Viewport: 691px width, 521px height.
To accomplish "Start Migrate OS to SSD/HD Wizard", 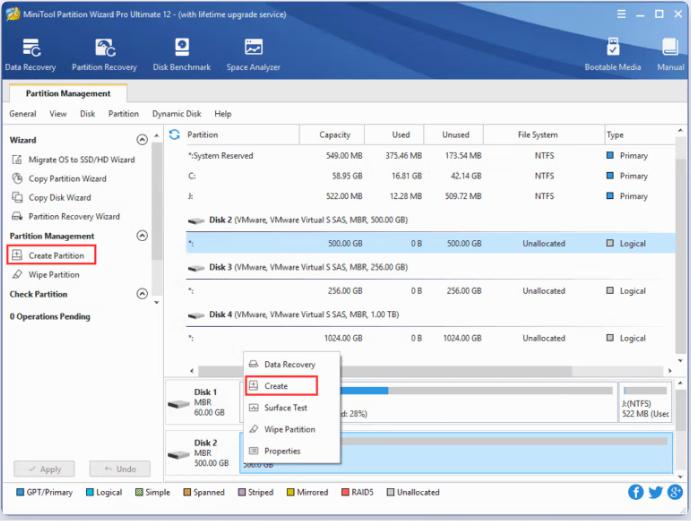I will 80,160.
